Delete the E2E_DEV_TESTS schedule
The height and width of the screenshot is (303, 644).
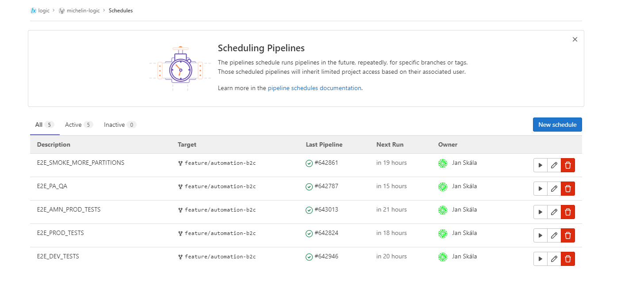click(568, 259)
